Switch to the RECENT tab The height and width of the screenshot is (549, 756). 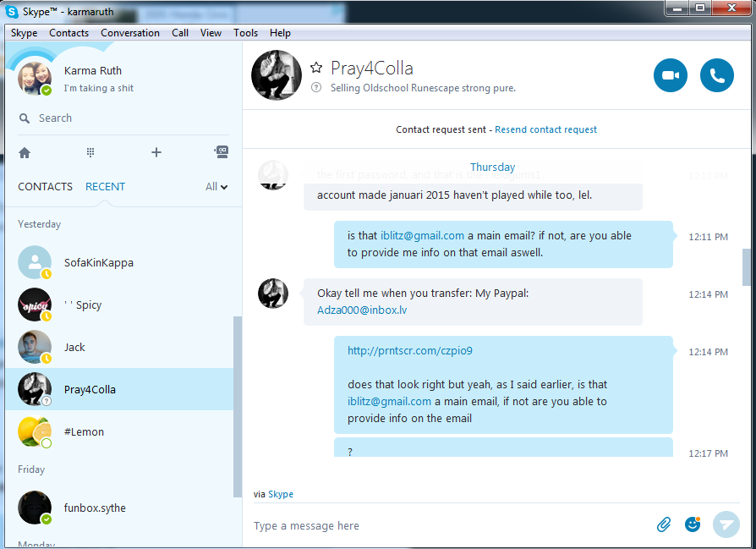coord(105,187)
